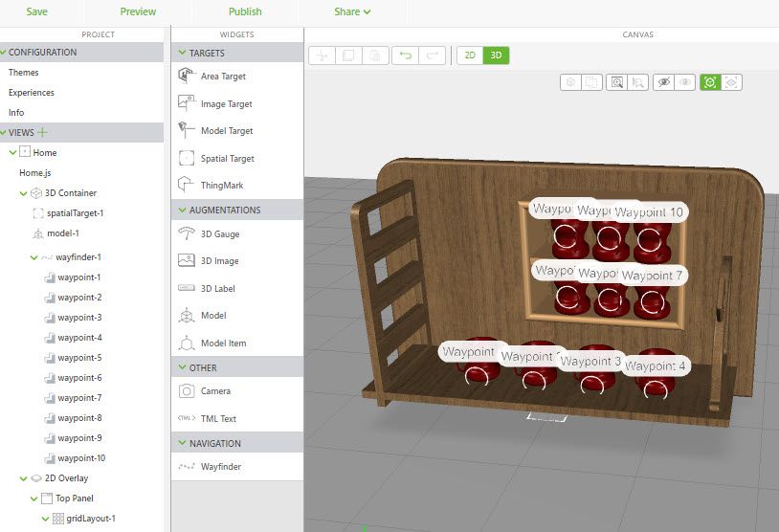
Task: Select the Wayfinder widget icon
Action: tap(187, 466)
